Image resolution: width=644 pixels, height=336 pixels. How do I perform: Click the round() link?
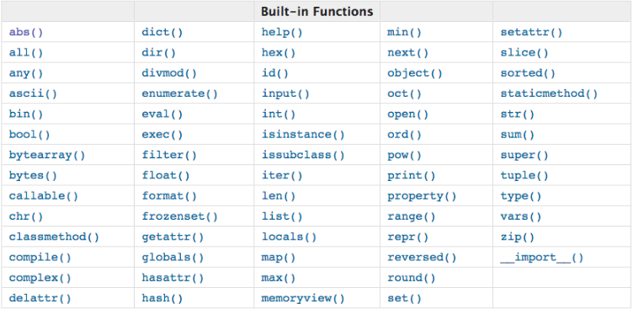(411, 278)
